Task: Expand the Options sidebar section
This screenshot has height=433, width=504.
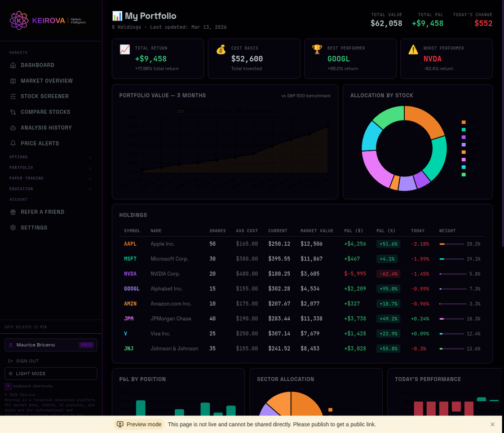Action: tap(51, 157)
